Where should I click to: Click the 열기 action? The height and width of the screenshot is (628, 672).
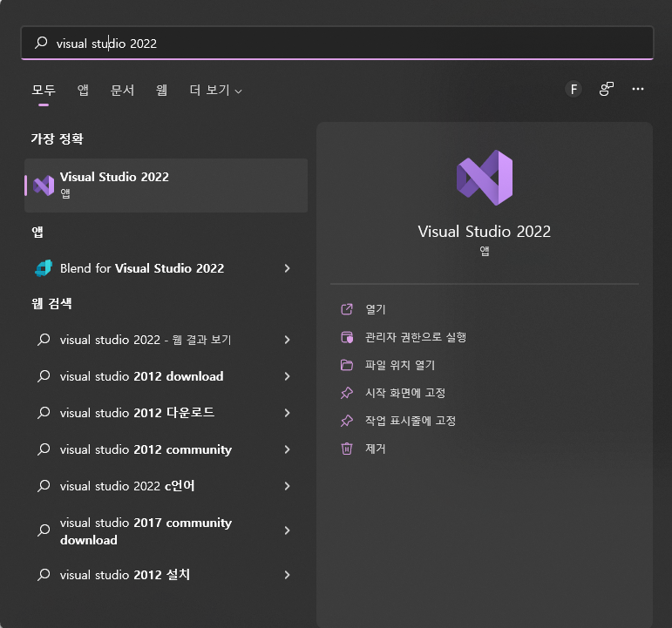(376, 309)
